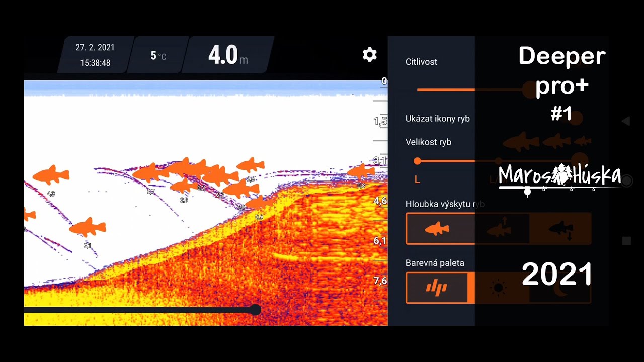644x362 pixels.
Task: Select the fish with up arrow depth option
Action: [499, 229]
